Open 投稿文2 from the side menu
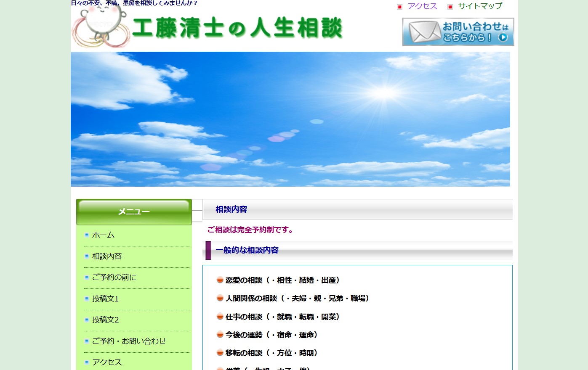Image resolution: width=588 pixels, height=370 pixels. pos(105,320)
